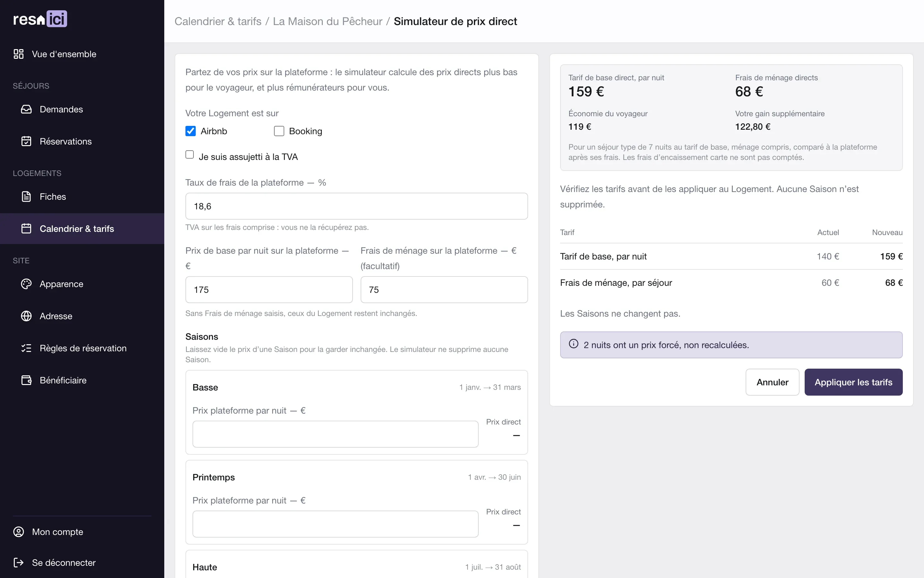Screen dimensions: 924x578
Task: Focus the cleaning fee field showing 75
Action: [x=444, y=290]
